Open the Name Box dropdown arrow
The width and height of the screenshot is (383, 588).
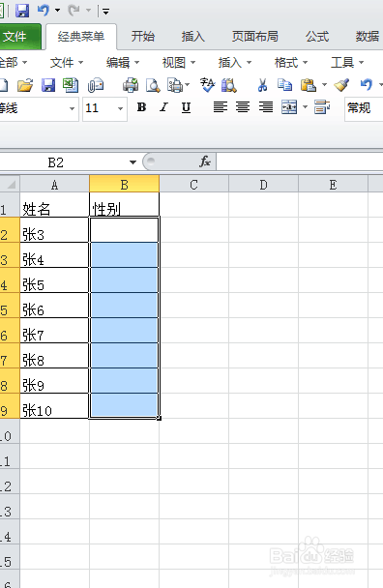[x=133, y=162]
